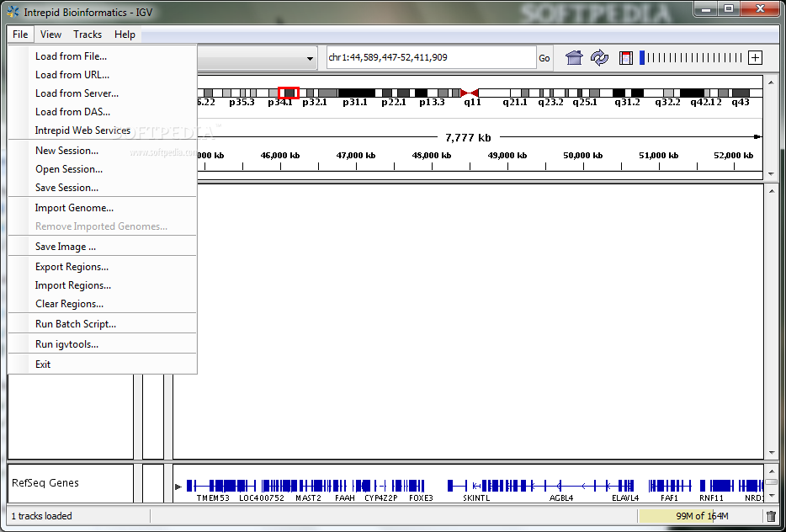786x532 pixels.
Task: Select Run Batch Script...
Action: (x=103, y=324)
